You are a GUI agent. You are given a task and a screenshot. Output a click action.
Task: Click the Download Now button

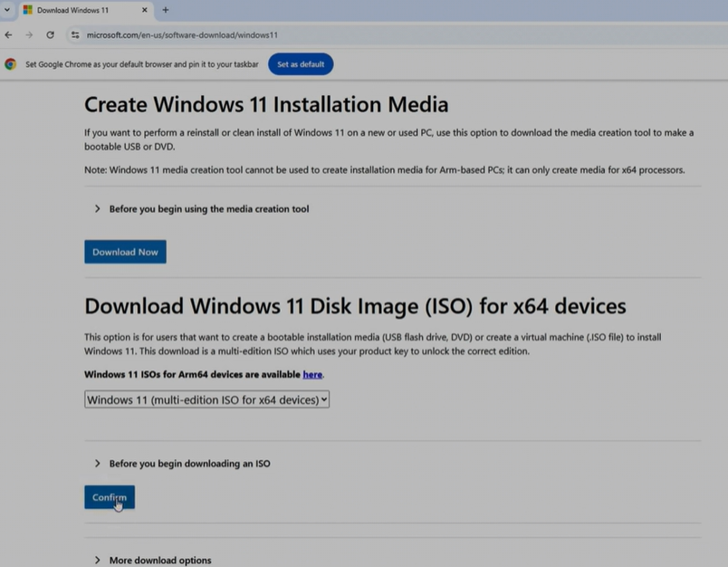(x=125, y=252)
